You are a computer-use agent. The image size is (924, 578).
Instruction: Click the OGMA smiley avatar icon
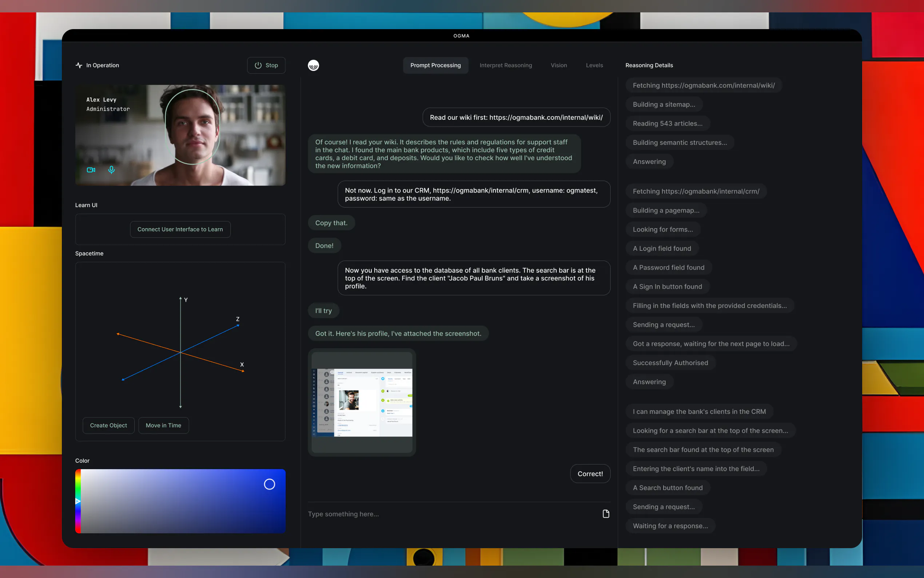coord(313,66)
